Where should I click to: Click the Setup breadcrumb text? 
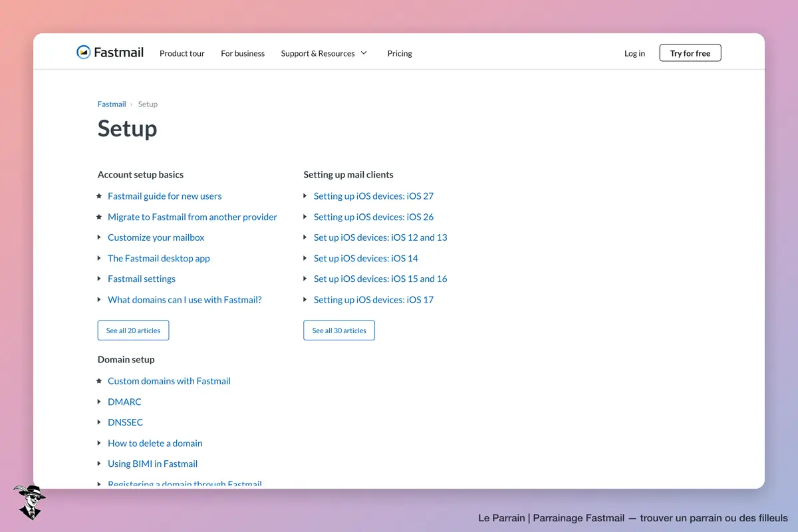click(148, 104)
